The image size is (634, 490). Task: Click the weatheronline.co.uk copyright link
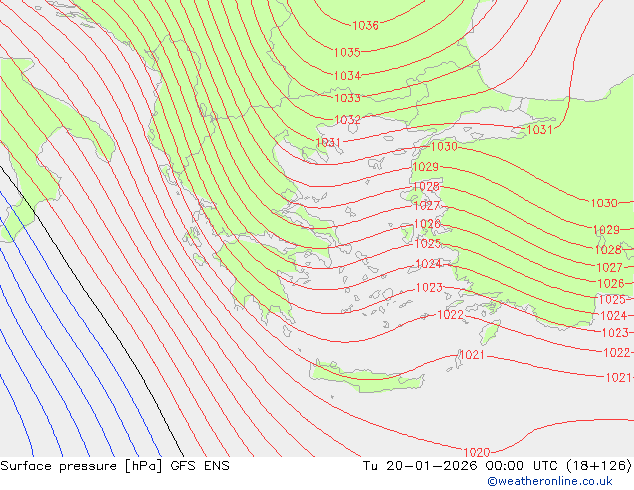(549, 481)
